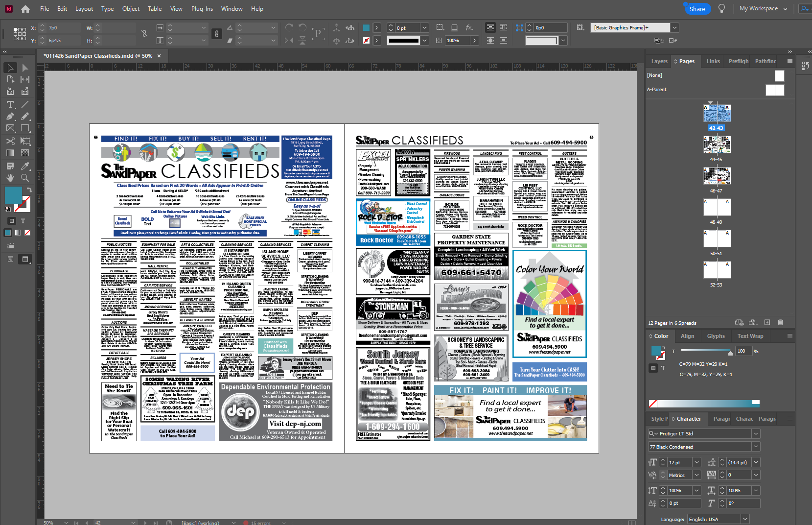Screen dimensions: 812x525
Task: Toggle the default fill and stroke icon
Action: click(8, 209)
